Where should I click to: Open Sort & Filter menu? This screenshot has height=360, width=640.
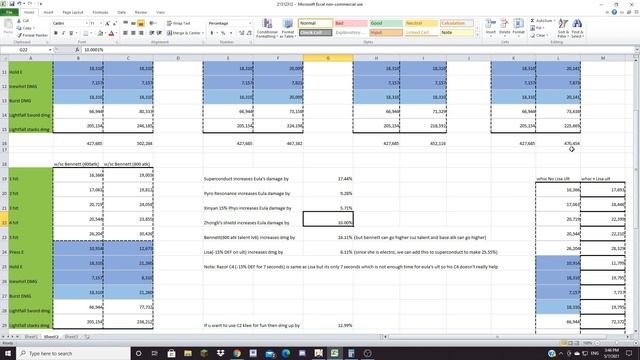pos(563,28)
